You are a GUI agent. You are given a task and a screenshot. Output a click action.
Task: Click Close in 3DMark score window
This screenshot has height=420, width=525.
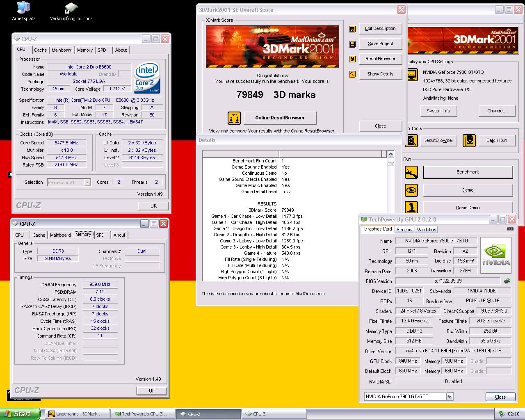(x=380, y=126)
